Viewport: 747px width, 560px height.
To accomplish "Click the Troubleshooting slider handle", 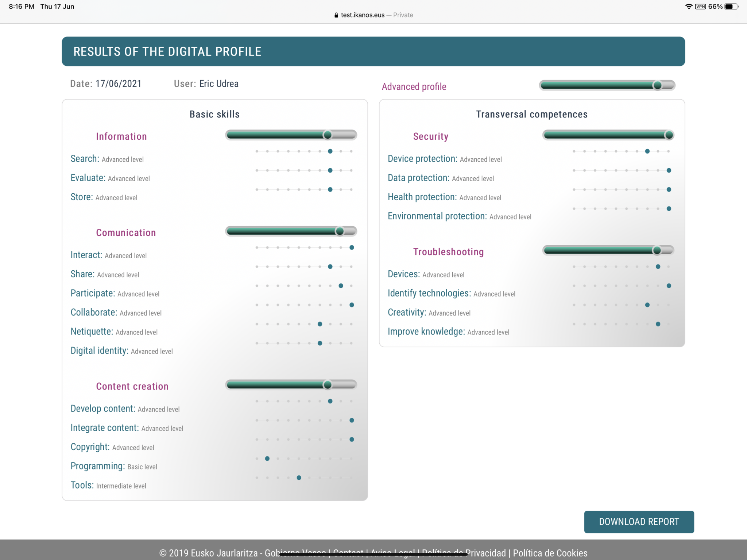I will point(657,250).
